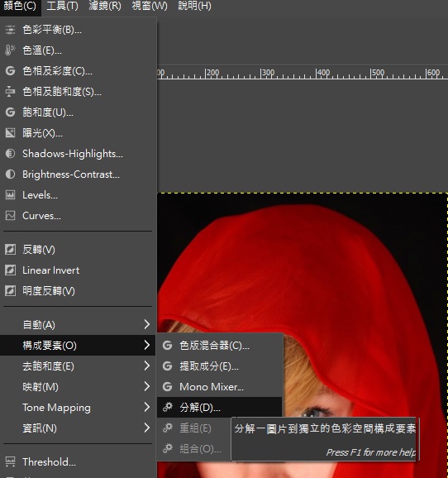Click the Color Temperature thermometer icon

(x=10, y=50)
